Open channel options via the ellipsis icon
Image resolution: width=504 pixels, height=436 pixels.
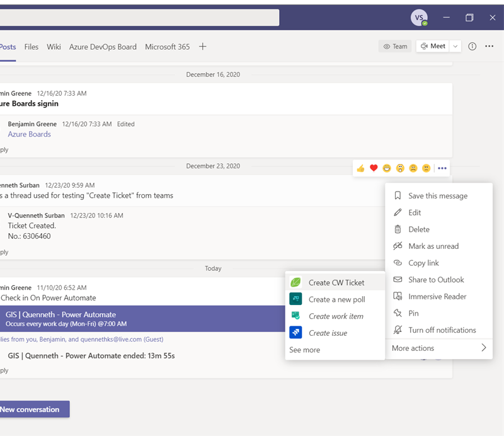(x=489, y=46)
